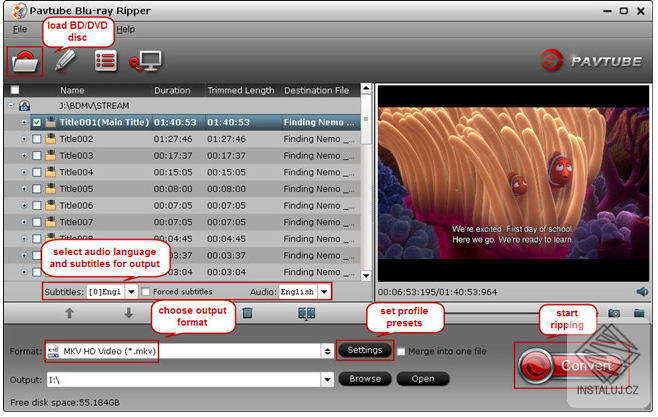658x417 pixels.
Task: Click the clip icon of Title002
Action: [50, 139]
